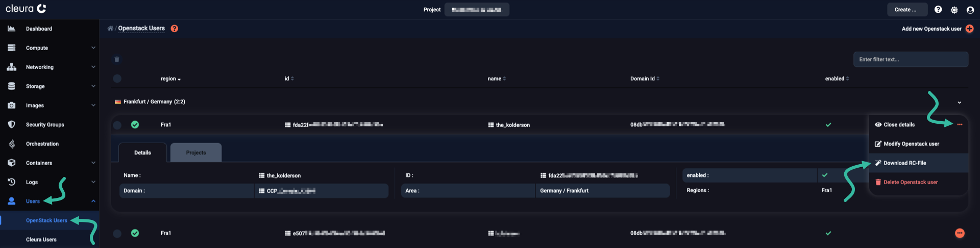Click the Storage database icon

(11, 86)
